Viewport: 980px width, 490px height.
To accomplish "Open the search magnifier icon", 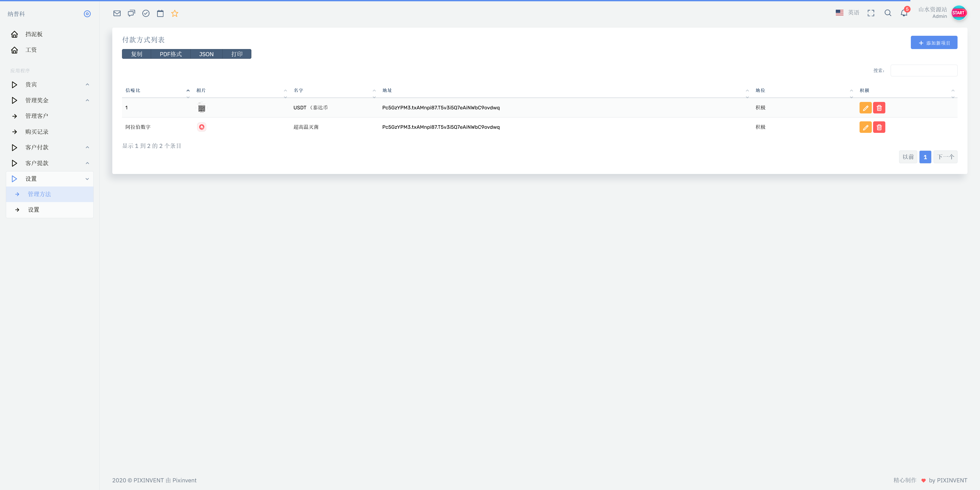I will [888, 13].
